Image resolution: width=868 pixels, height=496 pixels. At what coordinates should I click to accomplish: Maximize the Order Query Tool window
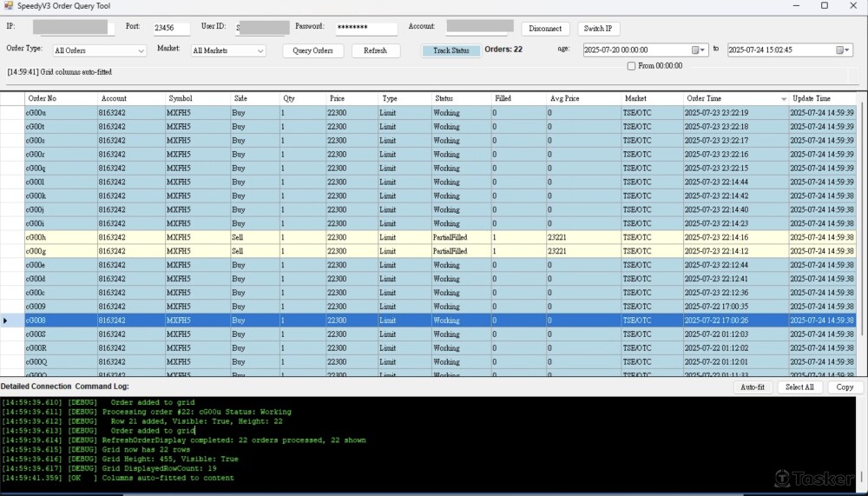tap(824, 5)
